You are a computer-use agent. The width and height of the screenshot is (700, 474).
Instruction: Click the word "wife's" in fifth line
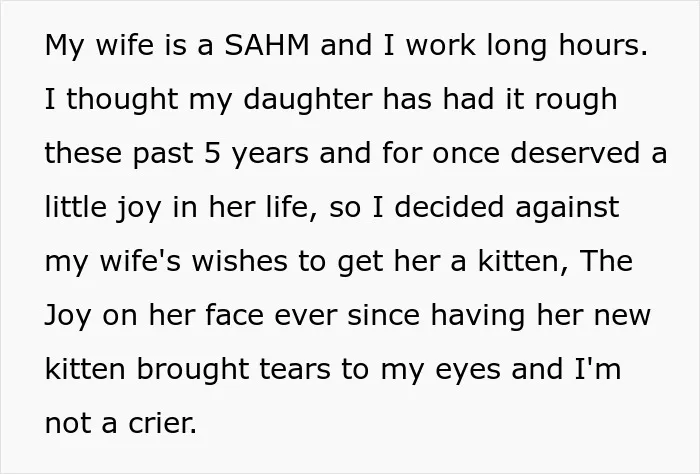pos(140,261)
